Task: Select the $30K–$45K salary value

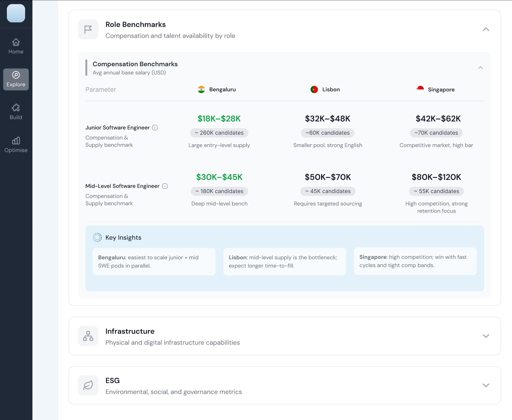Action: [x=219, y=177]
